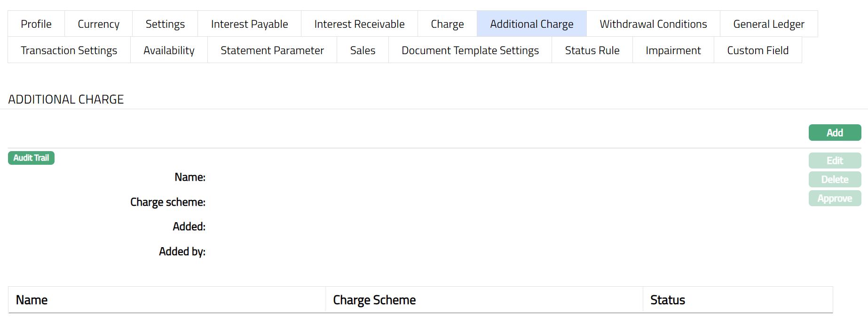Open the Impairment tab
The width and height of the screenshot is (868, 322).
point(673,50)
